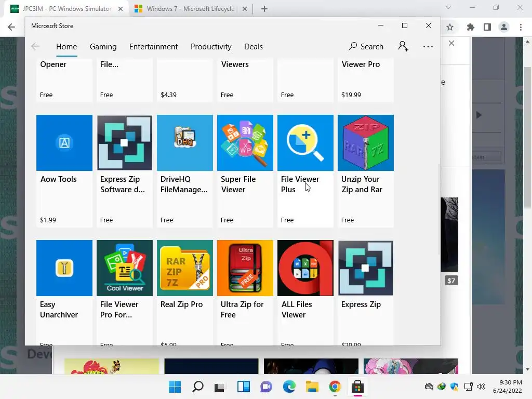Expand Chrome tab search chevron
532x399 pixels.
tap(448, 7)
